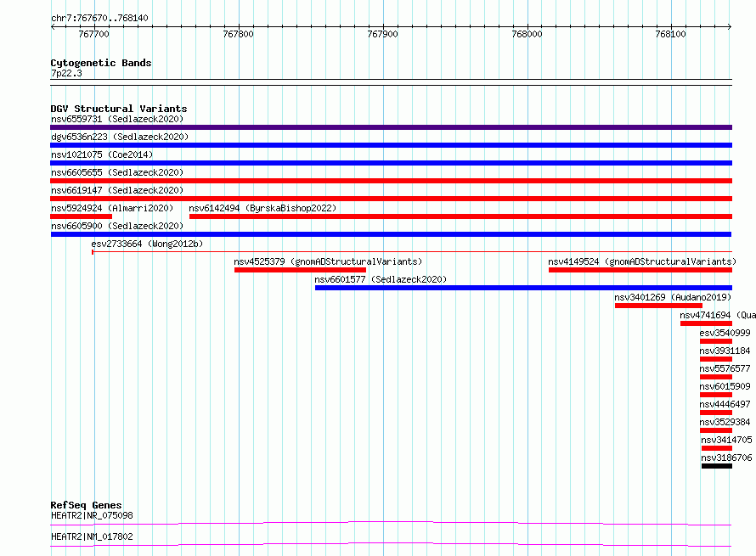Click the short red nsv5924924 bar
756x556 pixels.
coord(81,216)
